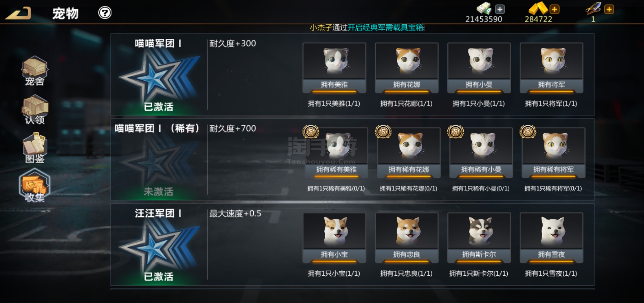This screenshot has height=303, width=644.
Task: Select the 拥有将军 cat card
Action: (x=551, y=68)
